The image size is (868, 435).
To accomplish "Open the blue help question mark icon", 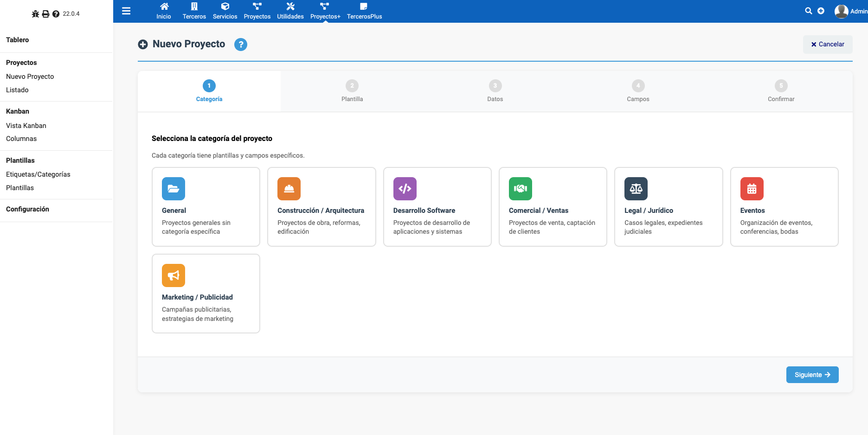I will (x=240, y=45).
